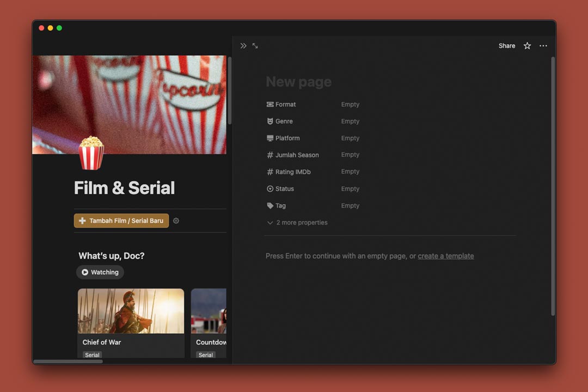
Task: Click the Format property ticket icon
Action: tap(270, 105)
